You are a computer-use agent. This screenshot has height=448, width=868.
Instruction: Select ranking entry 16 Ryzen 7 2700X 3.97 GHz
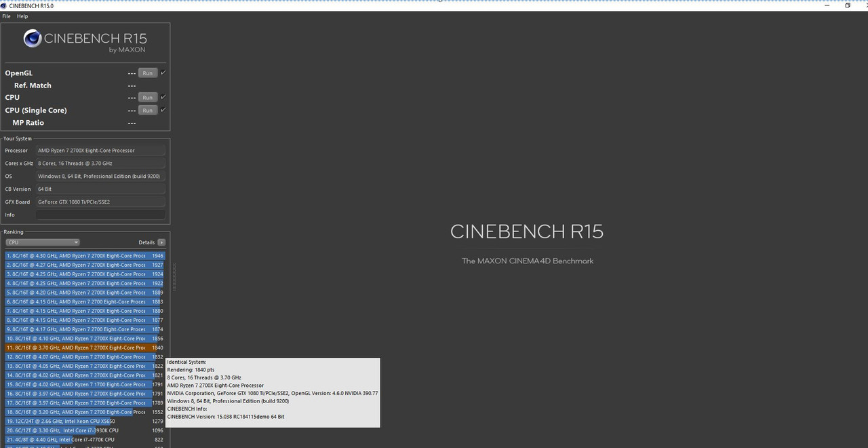[85, 394]
